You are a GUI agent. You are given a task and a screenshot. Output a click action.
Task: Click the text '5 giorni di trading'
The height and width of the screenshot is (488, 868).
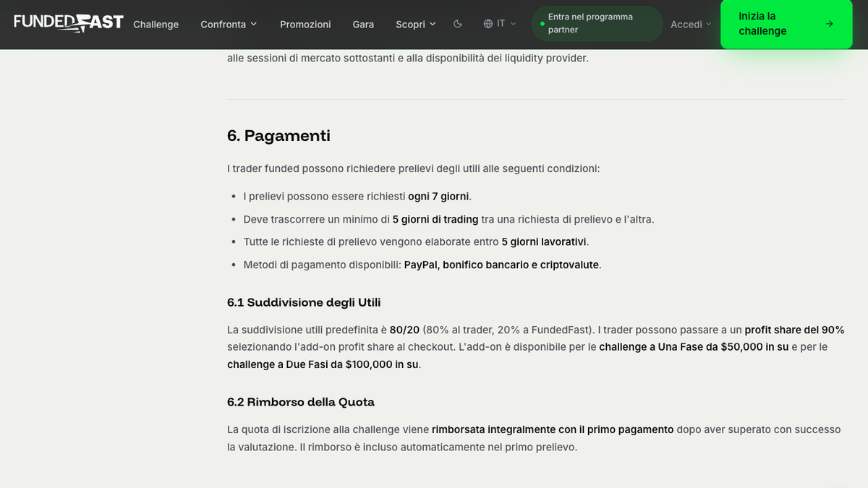(x=435, y=219)
